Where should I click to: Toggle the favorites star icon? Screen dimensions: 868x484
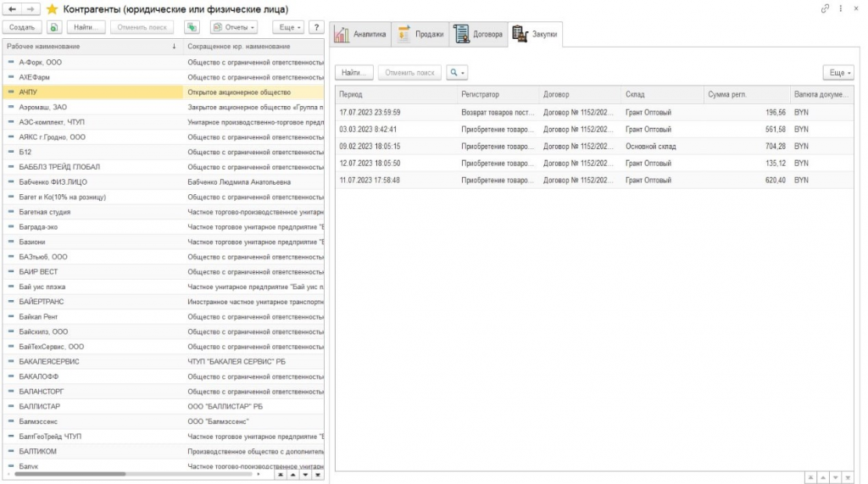click(x=52, y=8)
